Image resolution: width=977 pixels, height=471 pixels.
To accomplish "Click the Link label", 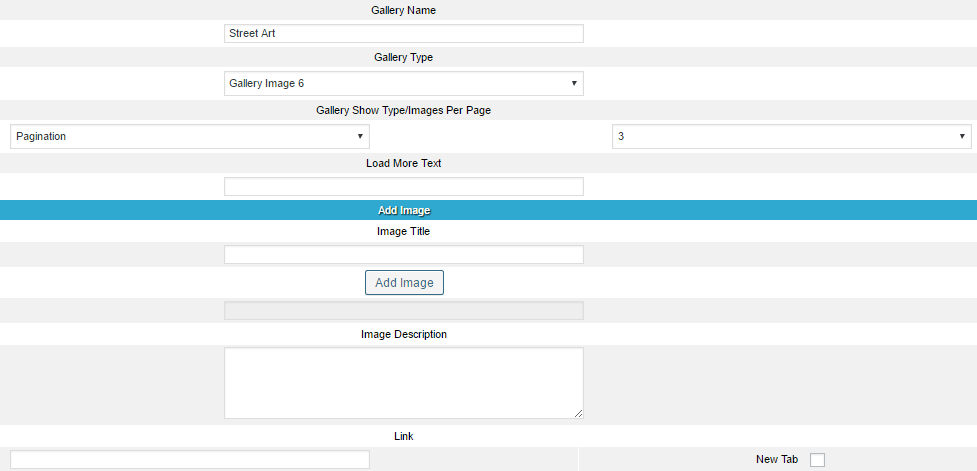I will pyautogui.click(x=404, y=436).
